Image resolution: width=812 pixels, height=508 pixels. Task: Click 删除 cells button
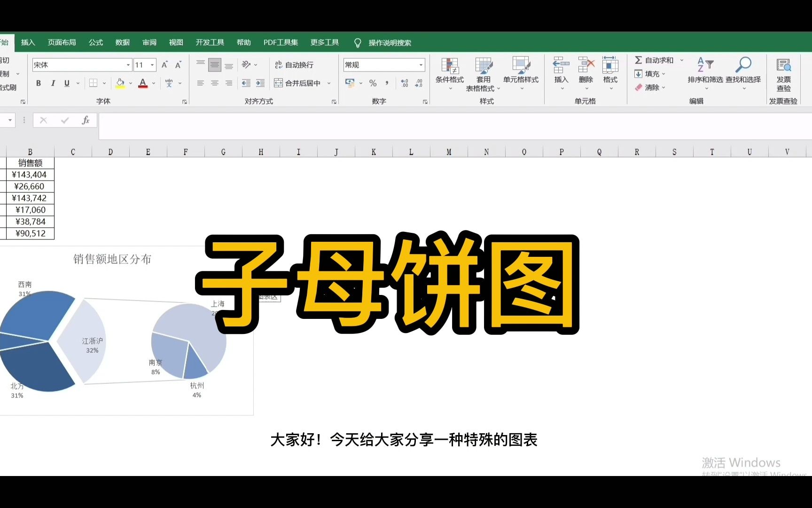click(586, 73)
